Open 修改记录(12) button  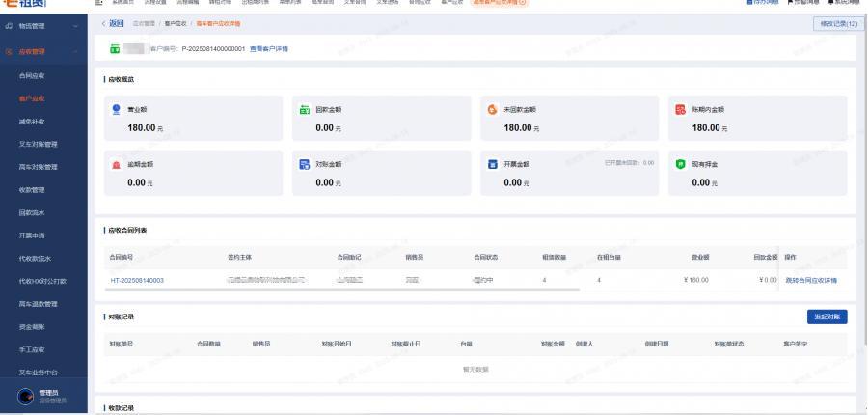[837, 23]
